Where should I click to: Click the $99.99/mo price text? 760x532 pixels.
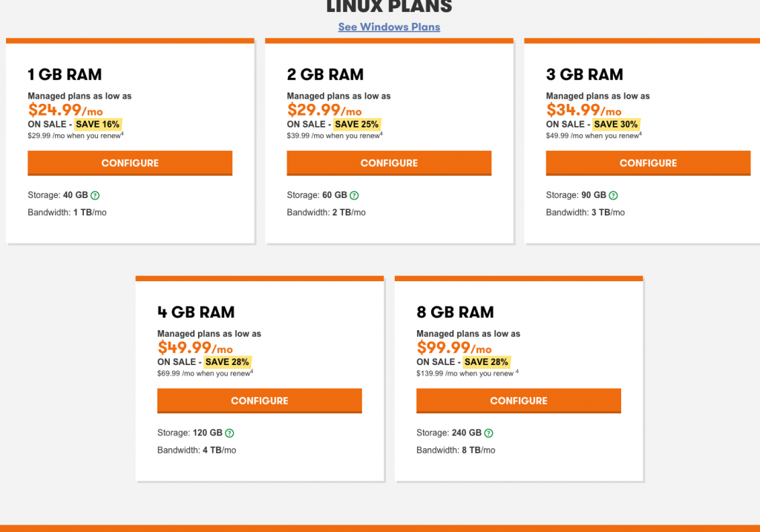click(x=453, y=348)
